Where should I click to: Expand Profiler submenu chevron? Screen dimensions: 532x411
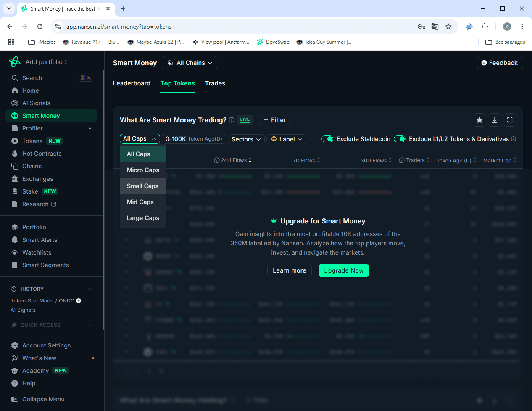tap(90, 128)
